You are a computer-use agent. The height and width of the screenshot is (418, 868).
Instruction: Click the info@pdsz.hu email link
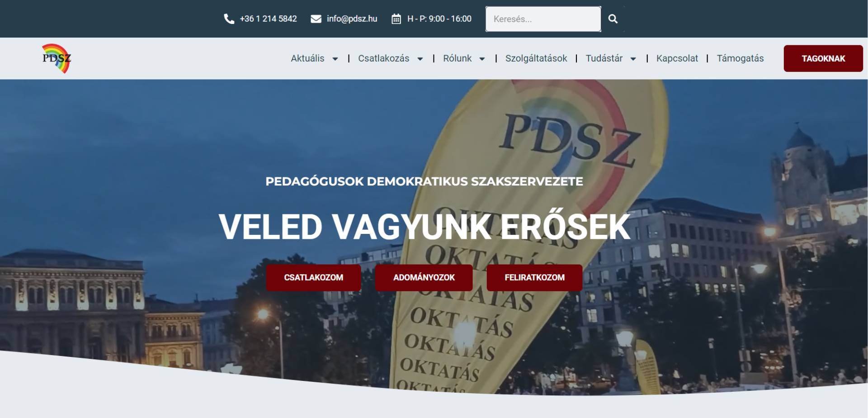[x=352, y=19]
